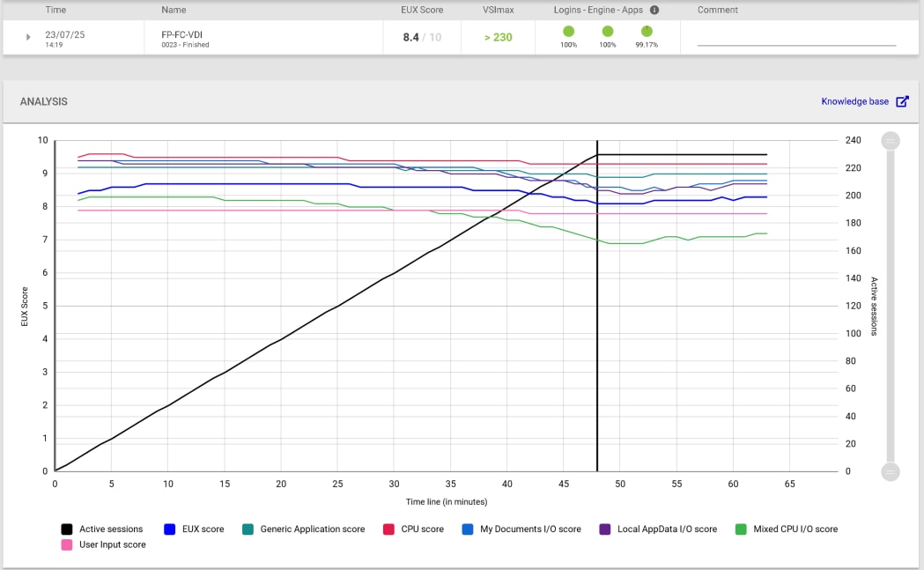Click the Time line (in minutes) axis label
The image size is (924, 570).
tap(446, 501)
